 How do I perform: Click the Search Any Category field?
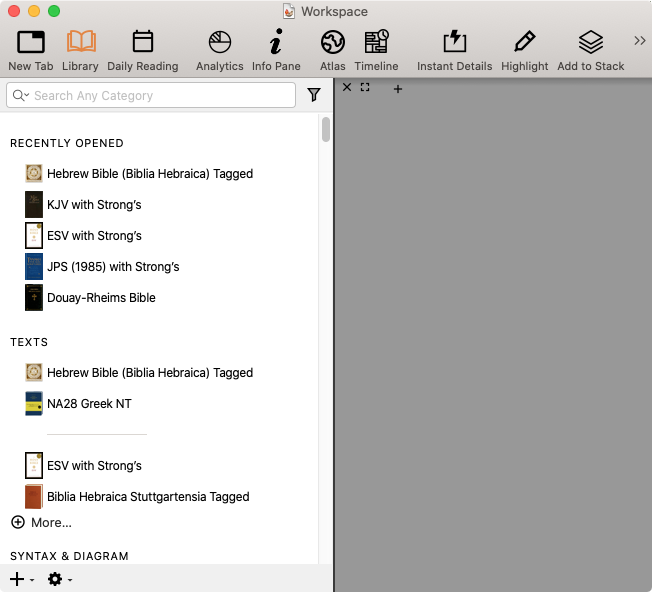click(x=160, y=95)
